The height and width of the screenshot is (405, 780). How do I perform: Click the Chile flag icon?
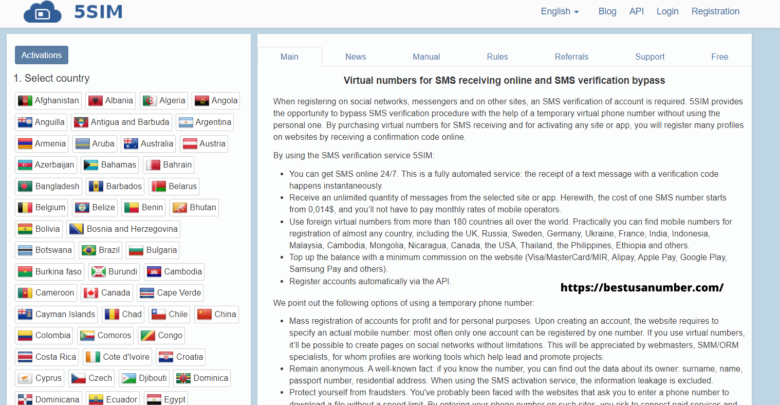click(x=158, y=314)
